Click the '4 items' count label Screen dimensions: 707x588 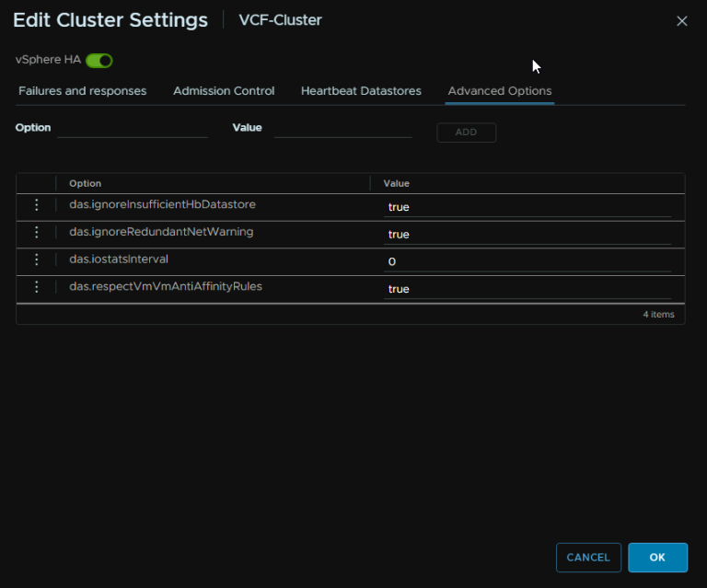658,315
